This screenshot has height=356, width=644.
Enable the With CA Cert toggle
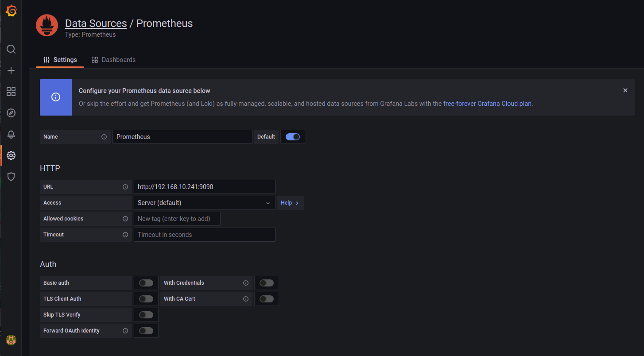click(x=267, y=299)
